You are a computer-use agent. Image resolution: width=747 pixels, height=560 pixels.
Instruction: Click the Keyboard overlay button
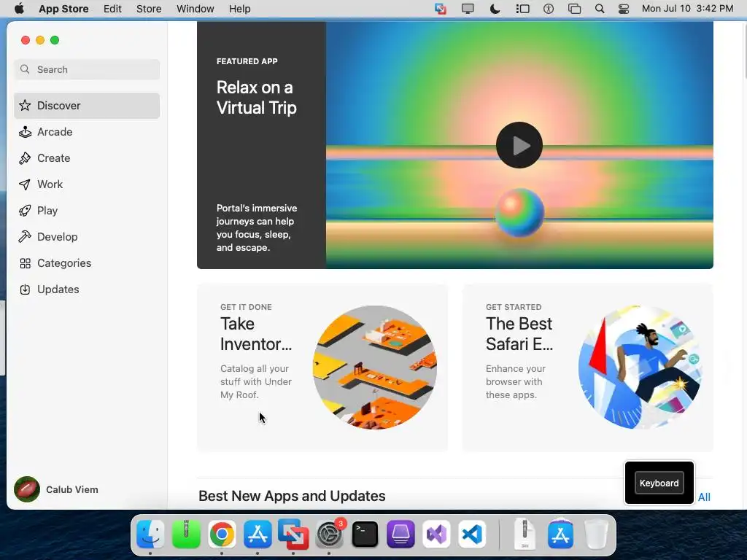pyautogui.click(x=659, y=483)
